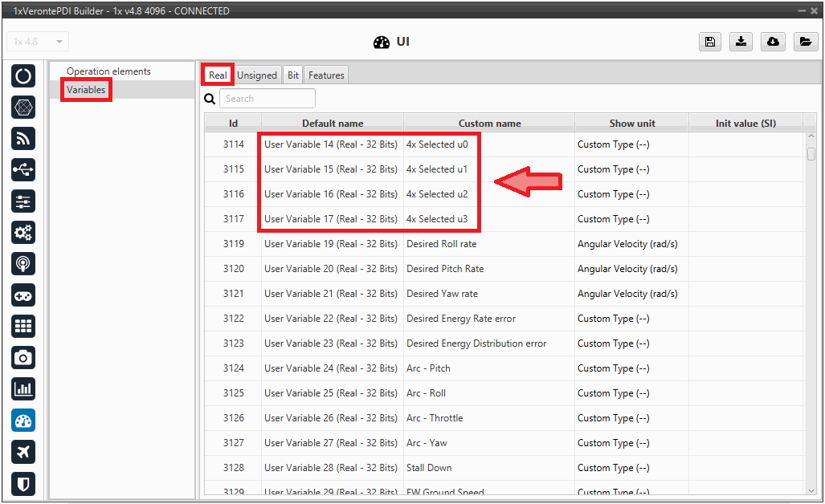
Task: Open the 1x 4.8 version dropdown
Action: (x=38, y=42)
